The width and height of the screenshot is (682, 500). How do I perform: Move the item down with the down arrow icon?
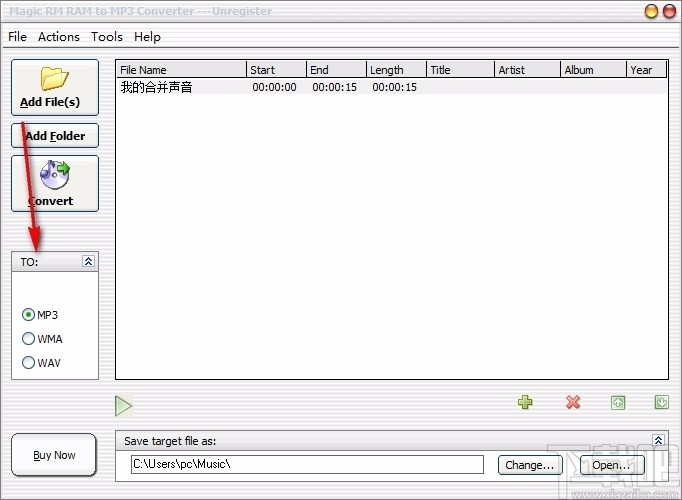click(662, 402)
